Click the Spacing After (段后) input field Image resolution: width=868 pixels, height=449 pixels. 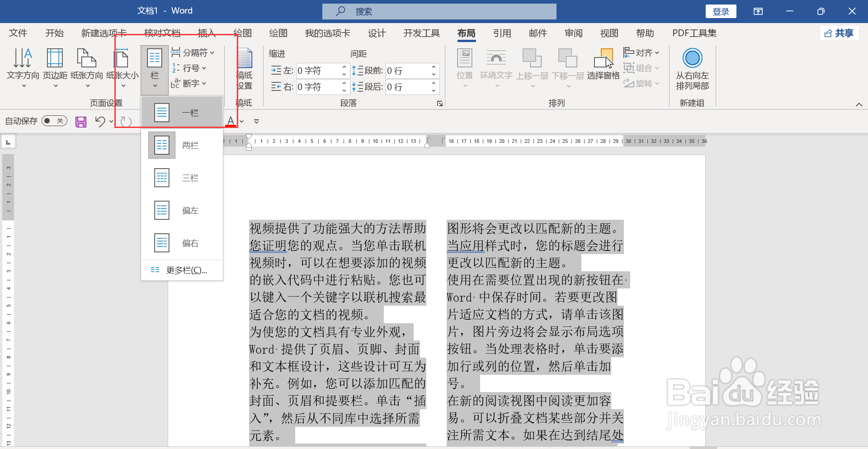[407, 87]
